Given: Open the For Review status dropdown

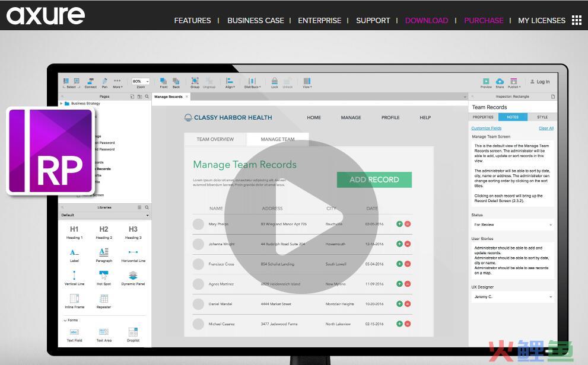Looking at the screenshot, I should [513, 225].
